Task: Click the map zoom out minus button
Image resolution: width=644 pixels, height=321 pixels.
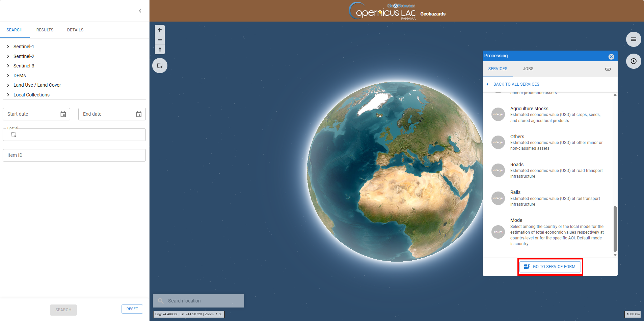Action: coord(160,40)
